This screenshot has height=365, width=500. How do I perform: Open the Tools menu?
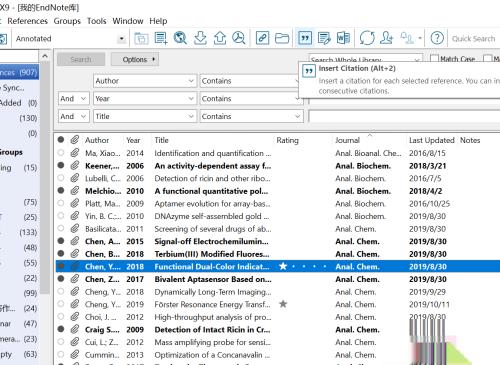click(97, 21)
